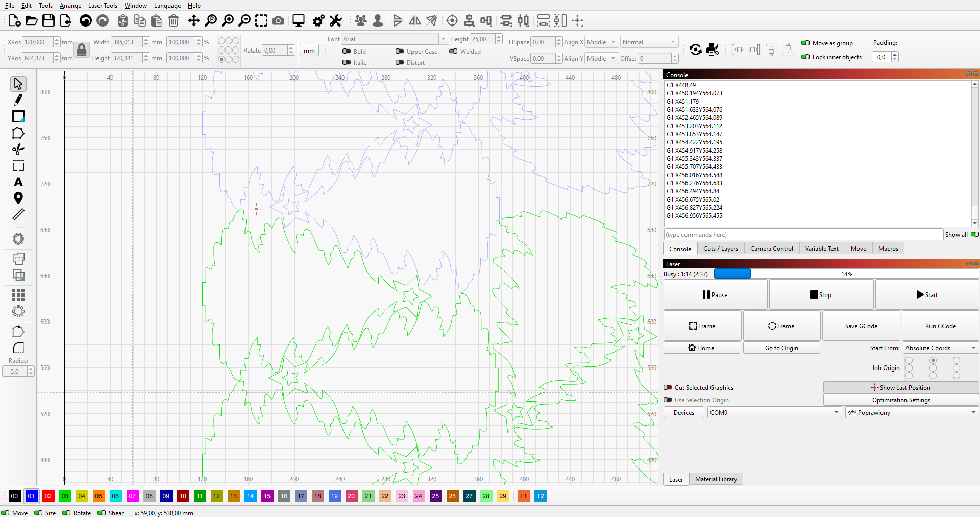Image resolution: width=980 pixels, height=517 pixels.
Task: Open the Laser Tools menu
Action: 103,6
